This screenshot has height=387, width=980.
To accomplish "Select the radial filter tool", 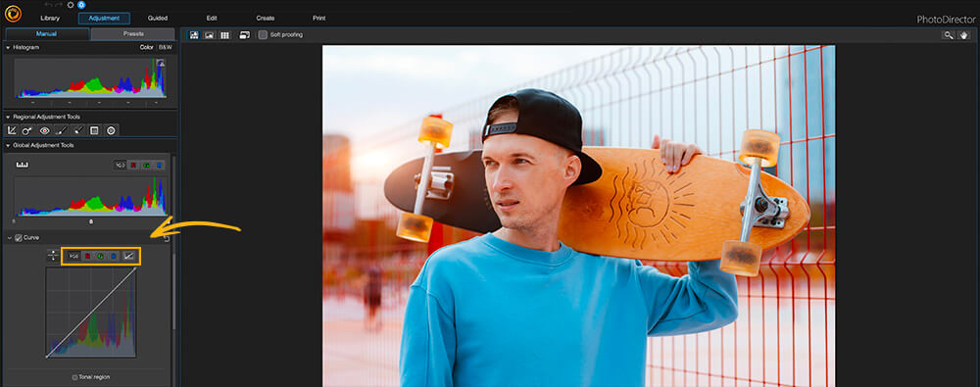I will [x=112, y=130].
